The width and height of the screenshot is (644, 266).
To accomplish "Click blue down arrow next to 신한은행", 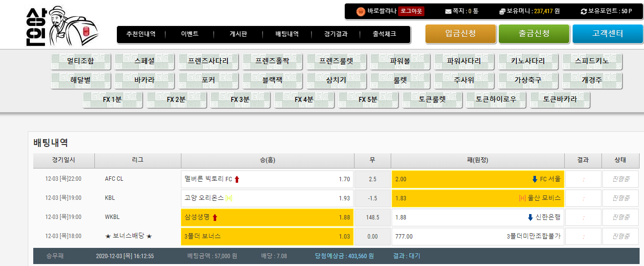I will 530,218.
